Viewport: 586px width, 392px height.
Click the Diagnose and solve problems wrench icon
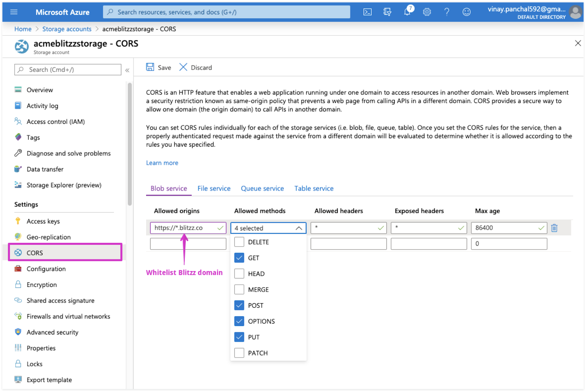click(18, 153)
